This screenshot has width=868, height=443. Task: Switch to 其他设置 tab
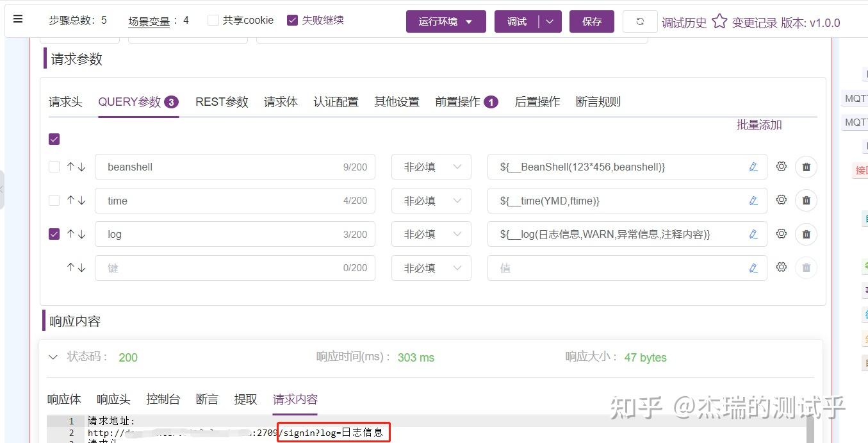397,102
